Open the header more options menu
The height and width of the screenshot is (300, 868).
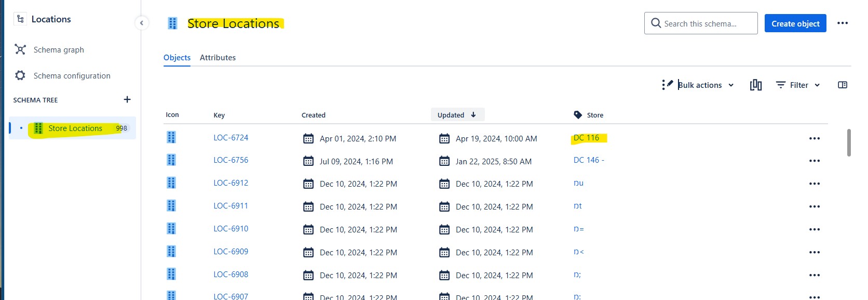point(843,23)
